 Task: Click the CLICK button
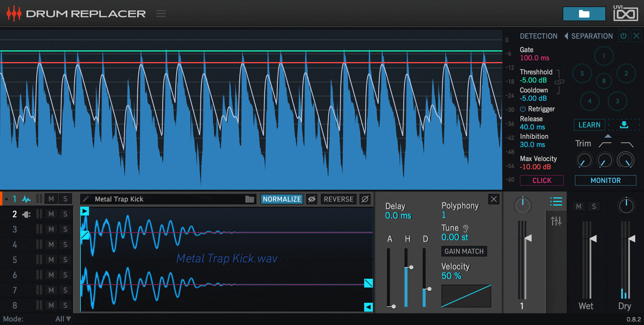(x=542, y=180)
